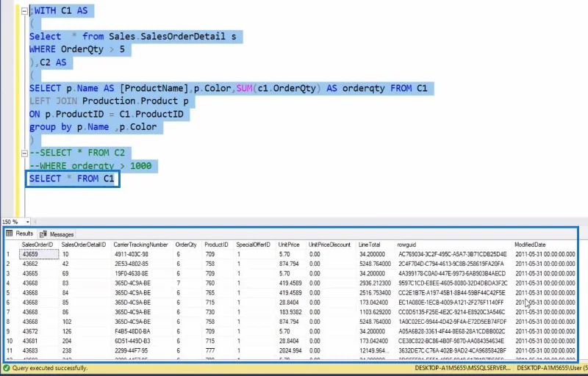Click SalesOrderDetailID value 102
The height and width of the screenshot is (376, 588).
(66, 322)
